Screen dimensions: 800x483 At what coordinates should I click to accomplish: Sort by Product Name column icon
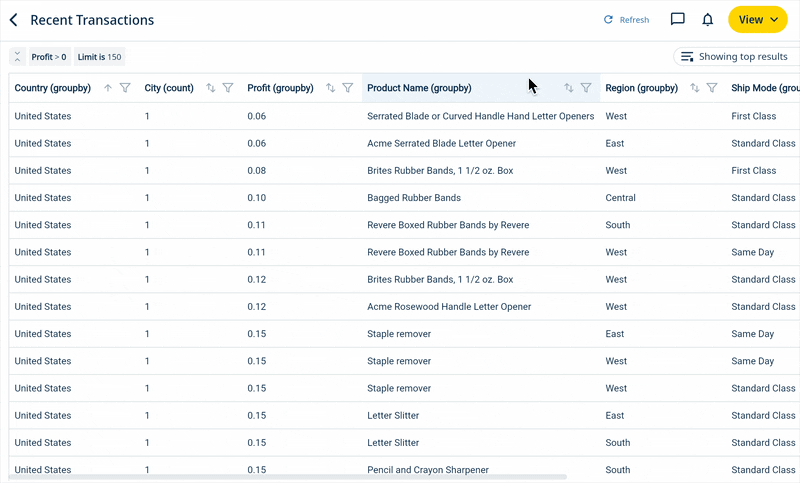568,88
